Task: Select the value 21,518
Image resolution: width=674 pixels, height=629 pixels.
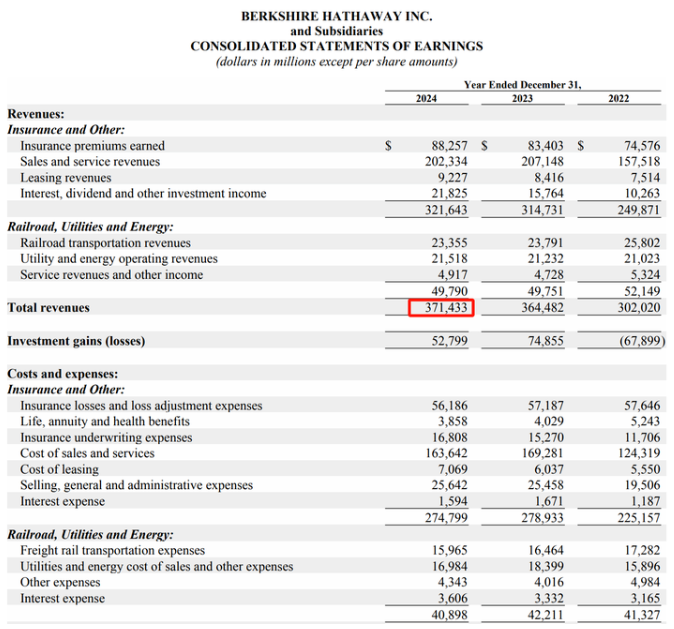Action: click(x=450, y=259)
